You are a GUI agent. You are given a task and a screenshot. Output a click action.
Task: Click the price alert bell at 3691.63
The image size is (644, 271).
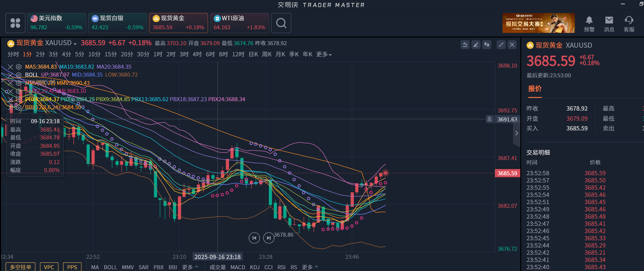pos(490,119)
